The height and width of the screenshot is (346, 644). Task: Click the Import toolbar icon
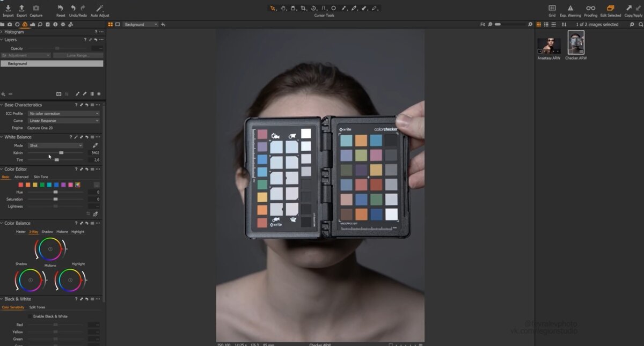pos(8,8)
